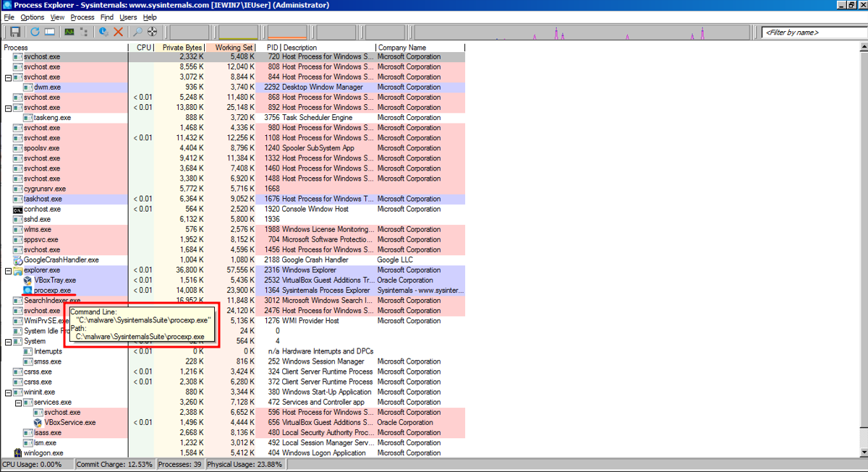Viewport: 868px width, 472px height.
Task: Sort by the PID column header
Action: coord(269,47)
